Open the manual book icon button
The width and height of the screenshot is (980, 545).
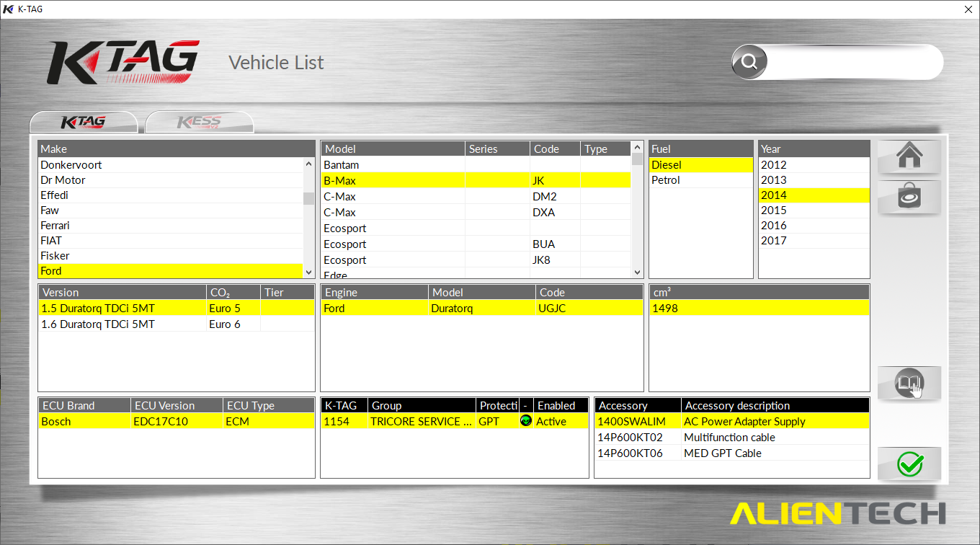pos(909,383)
